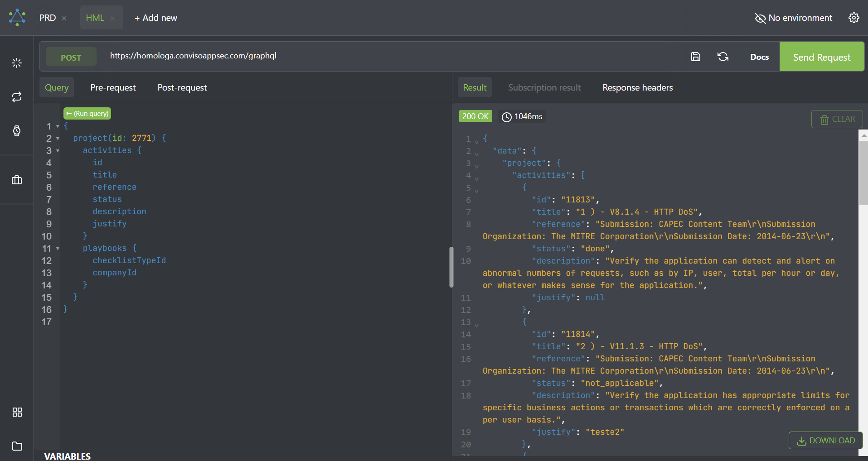This screenshot has width=868, height=461.
Task: Open the settings gear icon
Action: coord(854,18)
